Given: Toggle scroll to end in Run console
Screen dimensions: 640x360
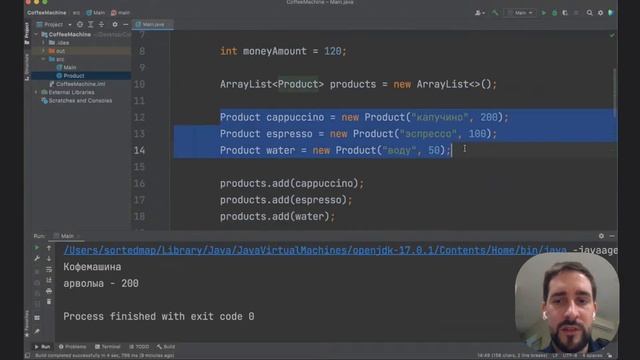Looking at the screenshot, I should coord(49,280).
